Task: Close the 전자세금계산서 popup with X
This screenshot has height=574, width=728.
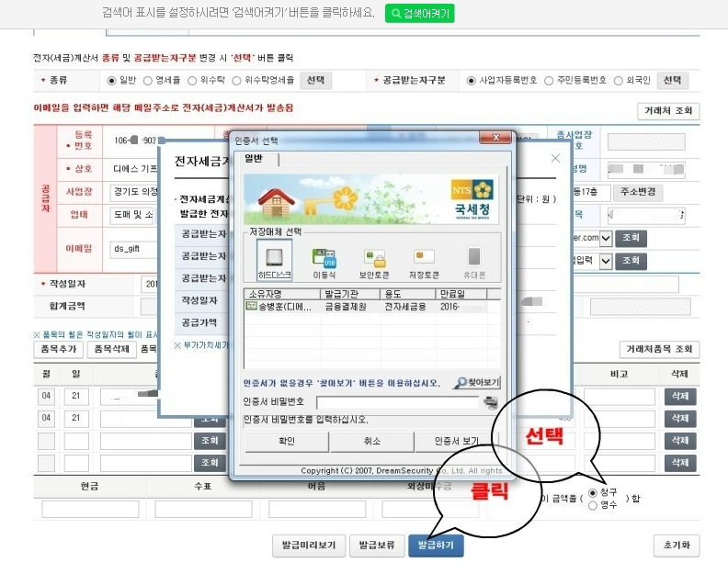Action: click(555, 158)
